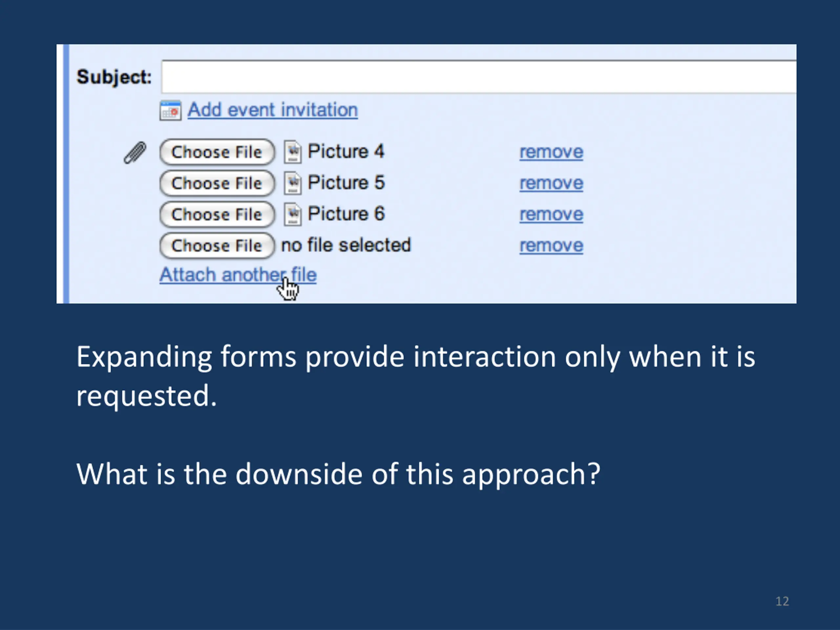Click the Picture 4 file name
The width and height of the screenshot is (840, 630).
click(346, 152)
